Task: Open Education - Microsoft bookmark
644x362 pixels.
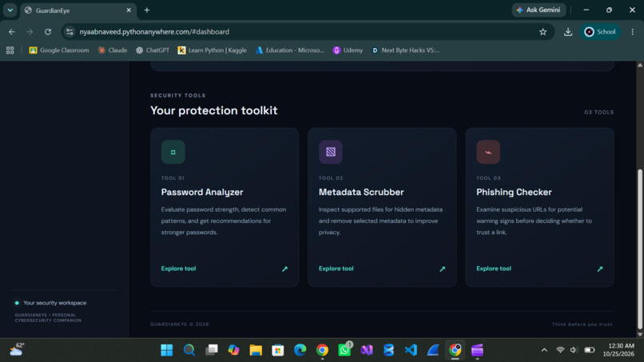Action: [x=290, y=50]
